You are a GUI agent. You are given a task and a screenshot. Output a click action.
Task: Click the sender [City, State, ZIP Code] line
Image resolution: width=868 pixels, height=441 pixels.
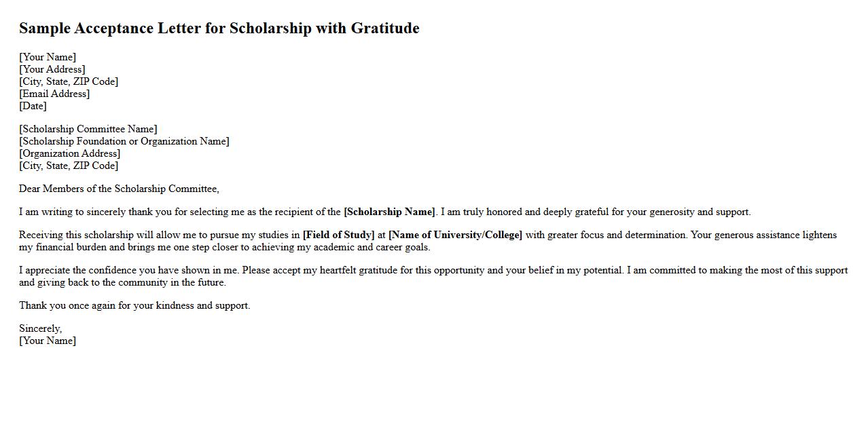point(68,81)
